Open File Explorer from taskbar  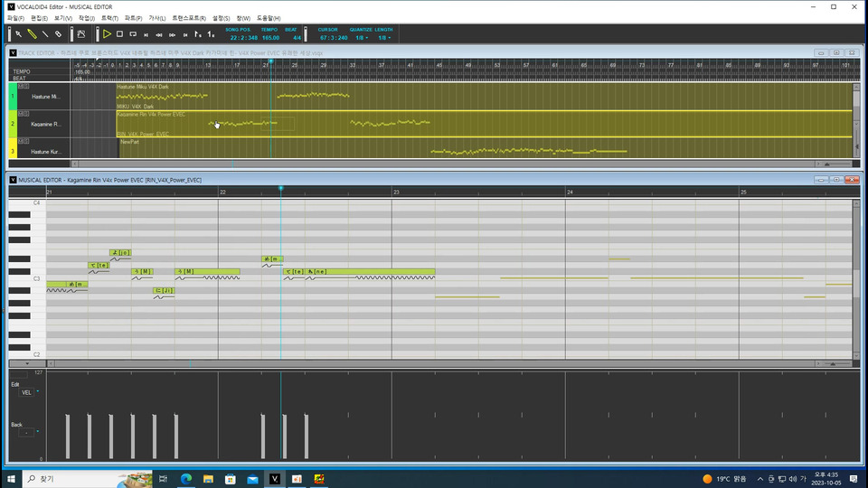pos(208,479)
